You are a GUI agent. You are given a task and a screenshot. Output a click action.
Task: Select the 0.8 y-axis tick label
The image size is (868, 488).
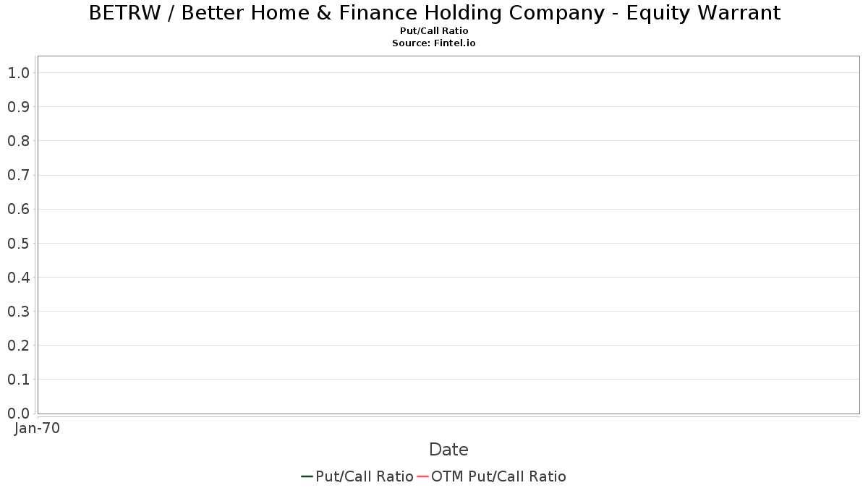click(18, 140)
